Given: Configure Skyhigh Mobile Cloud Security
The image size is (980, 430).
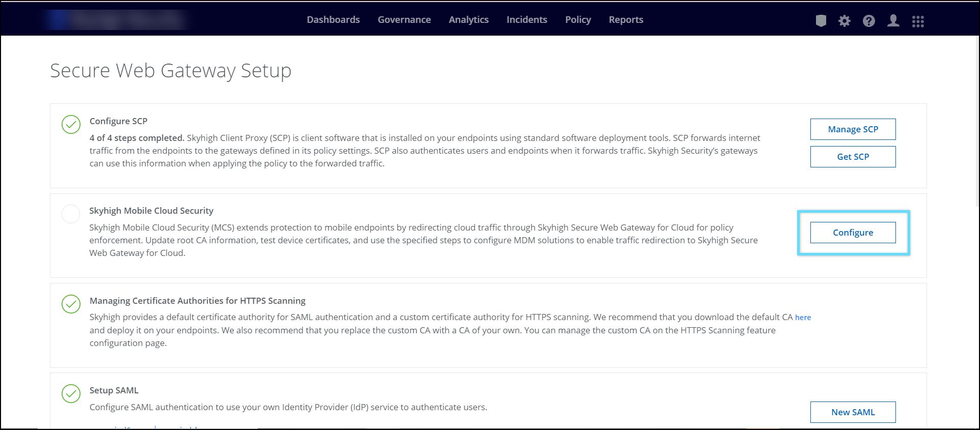Looking at the screenshot, I should pos(853,233).
